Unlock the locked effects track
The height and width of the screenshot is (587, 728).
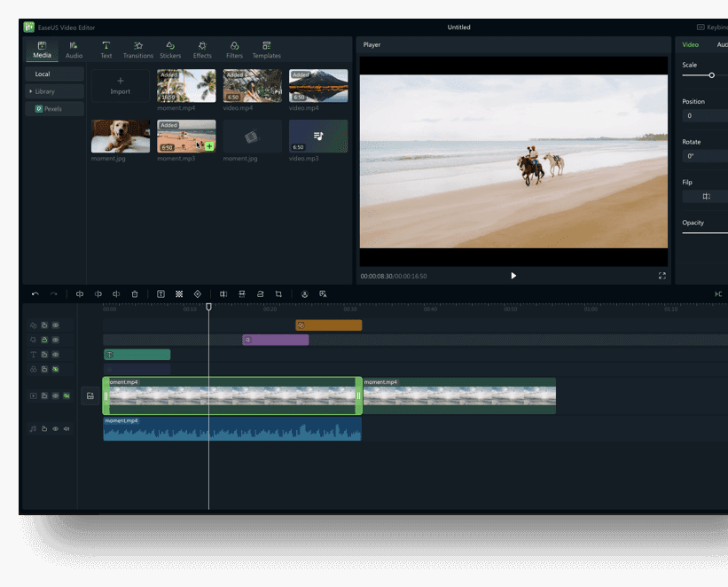pyautogui.click(x=44, y=340)
